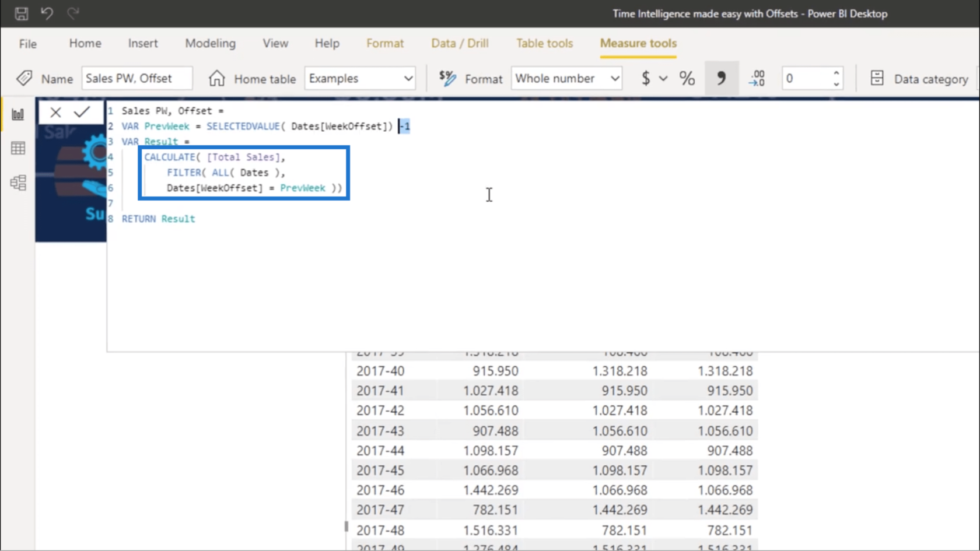Click PrevWeek variable in line 2
Viewport: 980px width, 551px height.
tap(167, 126)
